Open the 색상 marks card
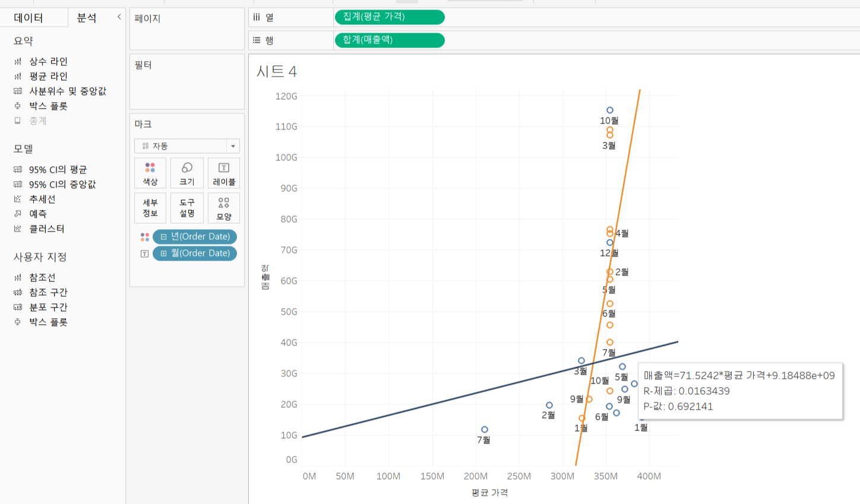860x504 pixels. (150, 173)
